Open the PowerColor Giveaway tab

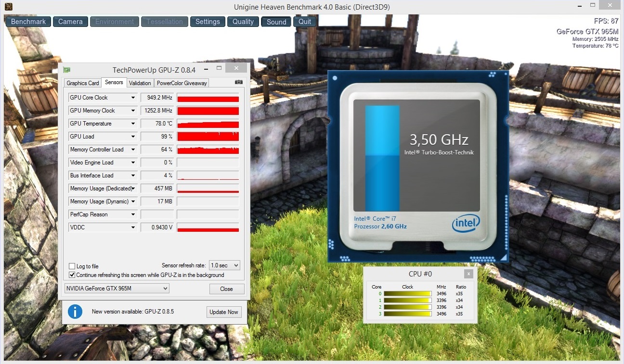coord(182,83)
